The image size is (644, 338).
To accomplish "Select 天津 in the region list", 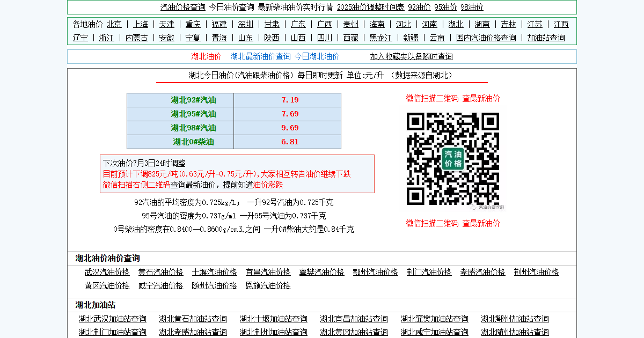I will (x=167, y=24).
